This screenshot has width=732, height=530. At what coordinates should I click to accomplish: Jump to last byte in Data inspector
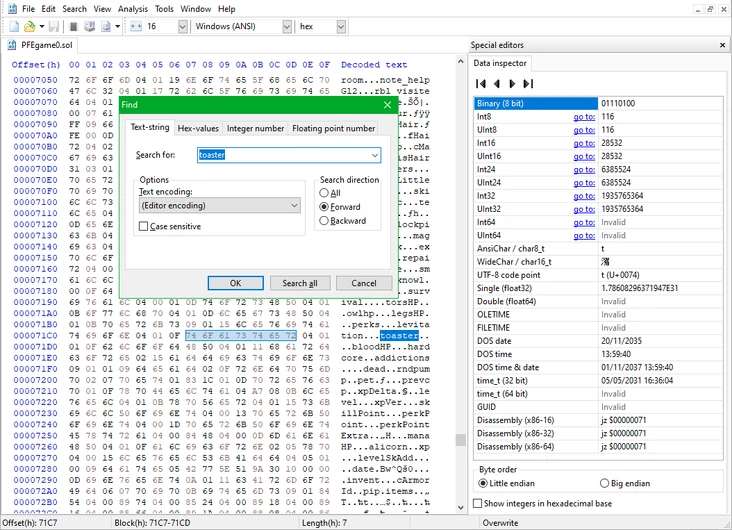point(528,84)
